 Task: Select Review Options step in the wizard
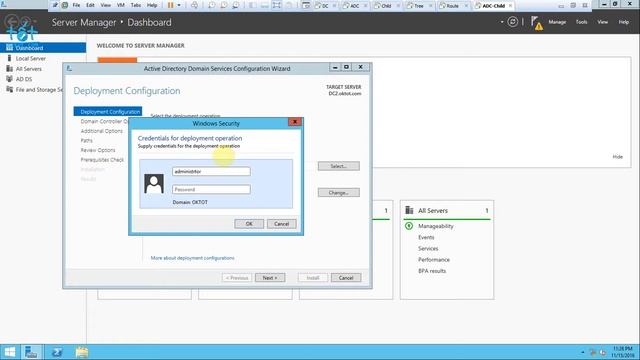pyautogui.click(x=98, y=150)
